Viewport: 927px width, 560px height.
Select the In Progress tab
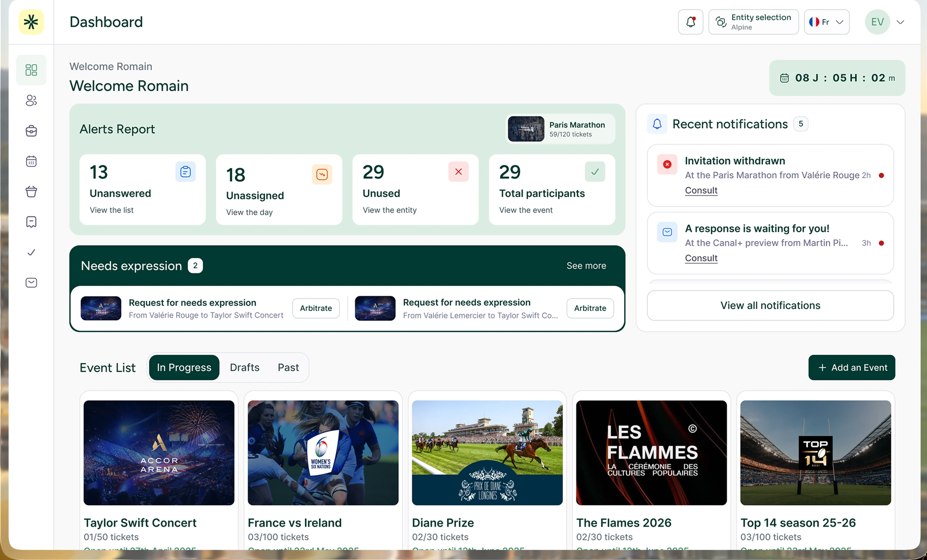tap(184, 367)
